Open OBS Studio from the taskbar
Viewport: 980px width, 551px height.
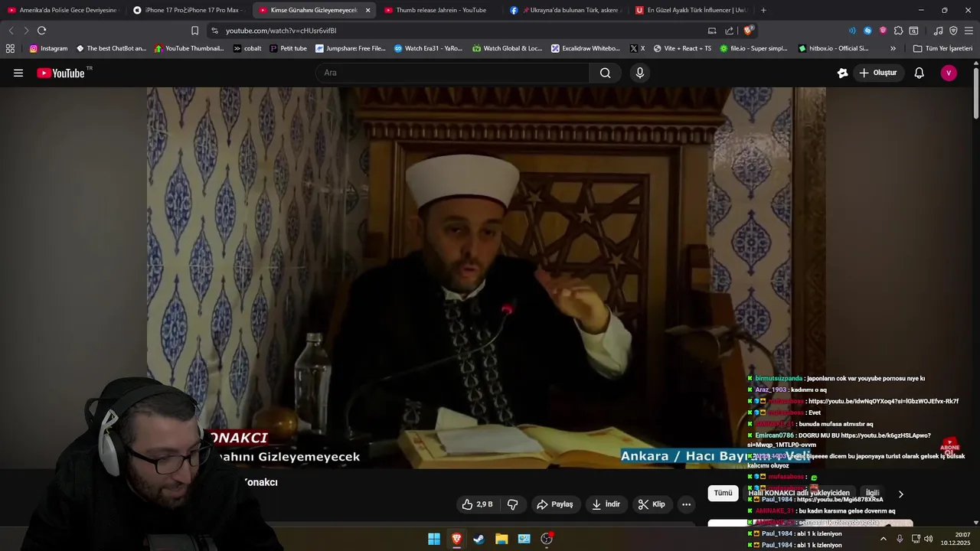(547, 539)
